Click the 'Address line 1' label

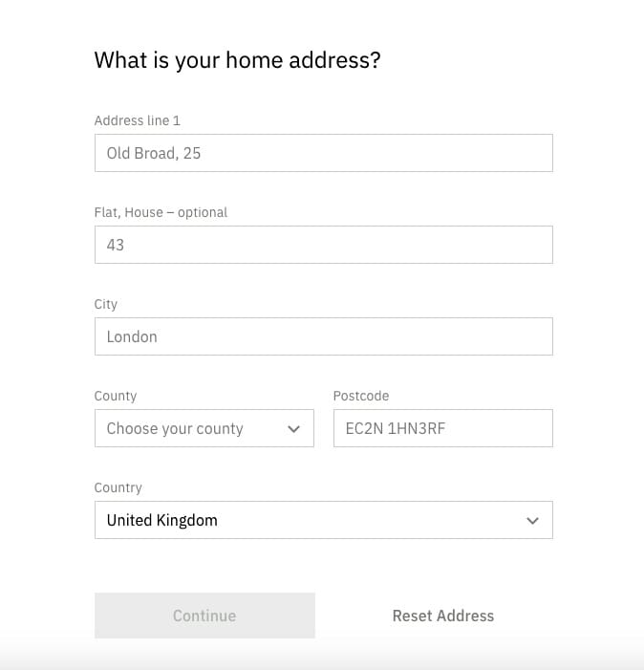point(137,120)
